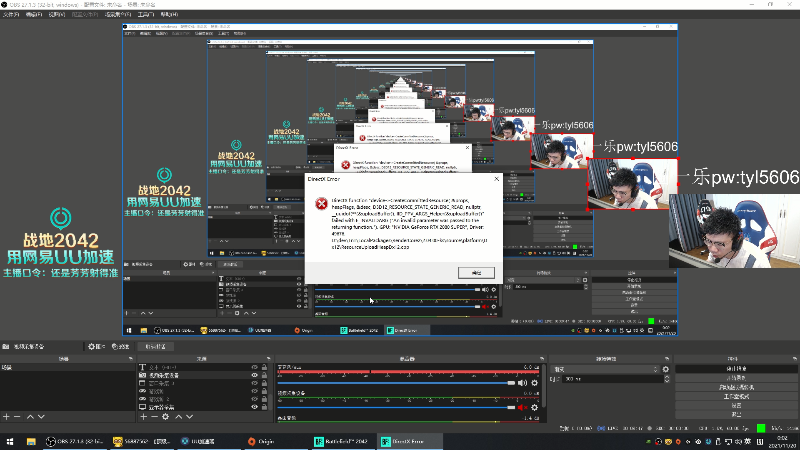
Task: Open transition properties gear icon
Action: pos(666,369)
